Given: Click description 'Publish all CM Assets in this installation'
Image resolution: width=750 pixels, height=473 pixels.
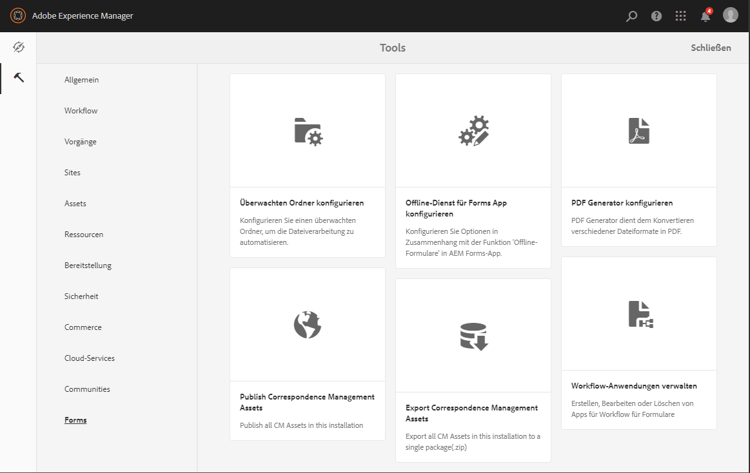Looking at the screenshot, I should pos(301,425).
